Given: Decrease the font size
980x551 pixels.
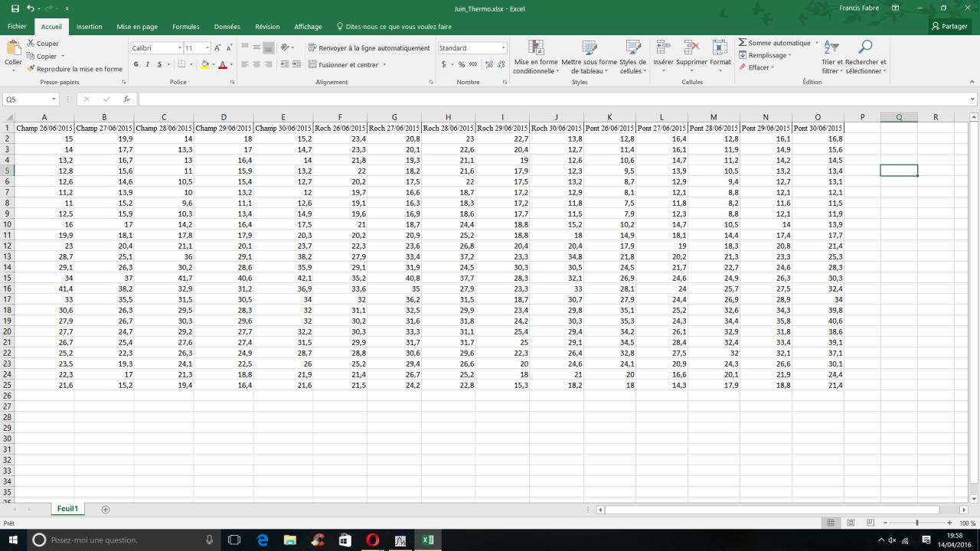Looking at the screenshot, I should [x=229, y=48].
